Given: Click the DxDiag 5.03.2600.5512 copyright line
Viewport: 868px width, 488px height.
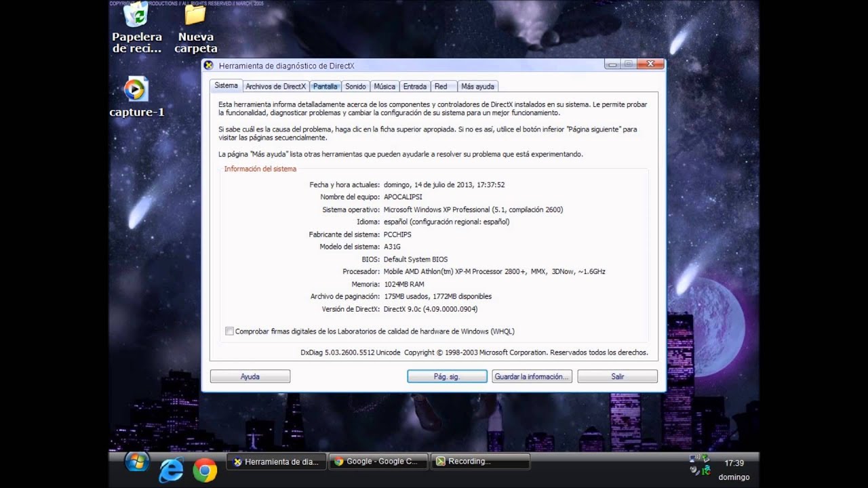Looking at the screenshot, I should 474,352.
